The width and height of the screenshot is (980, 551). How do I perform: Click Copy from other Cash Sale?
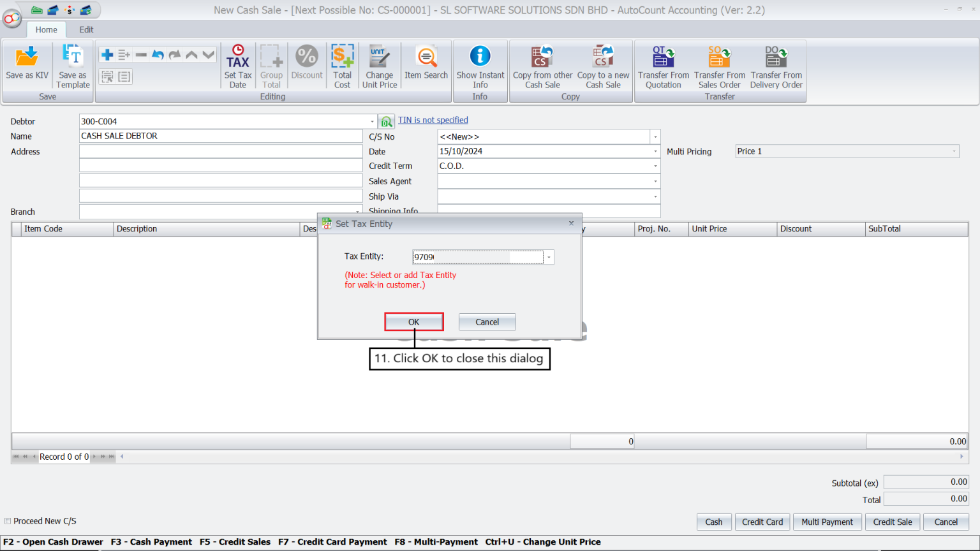coord(543,66)
